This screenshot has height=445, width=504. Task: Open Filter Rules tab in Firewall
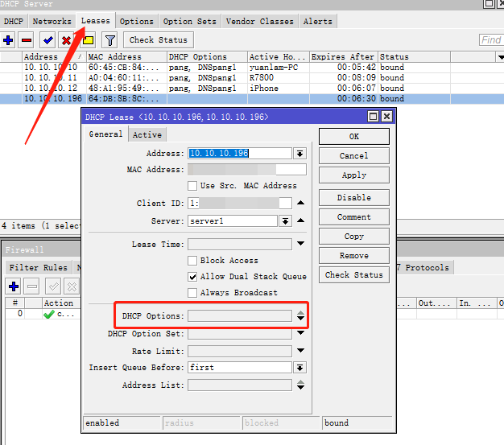coord(39,267)
